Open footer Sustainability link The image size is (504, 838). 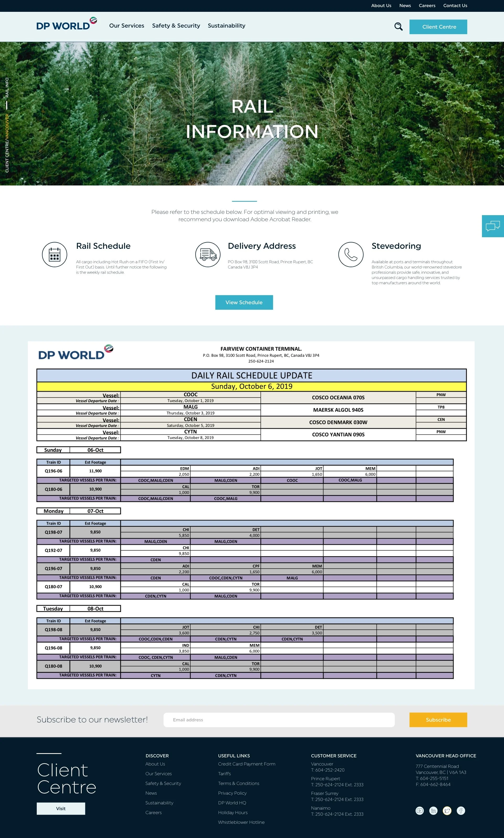[159, 803]
